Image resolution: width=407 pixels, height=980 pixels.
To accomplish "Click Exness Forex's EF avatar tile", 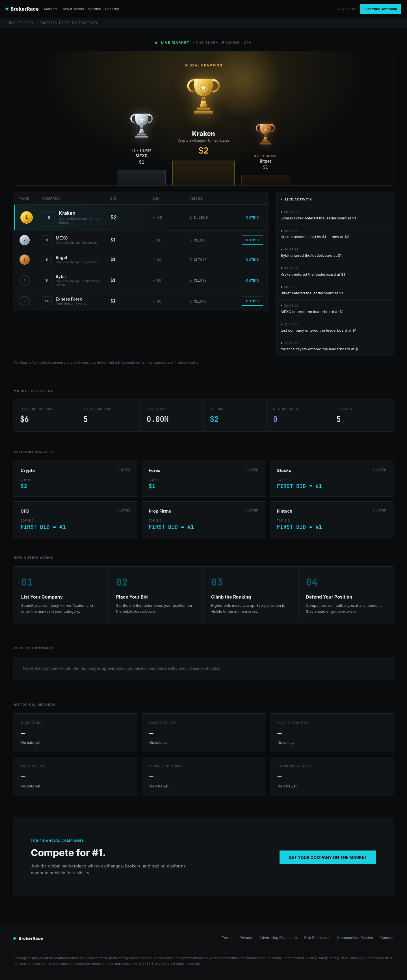I will pyautogui.click(x=47, y=301).
